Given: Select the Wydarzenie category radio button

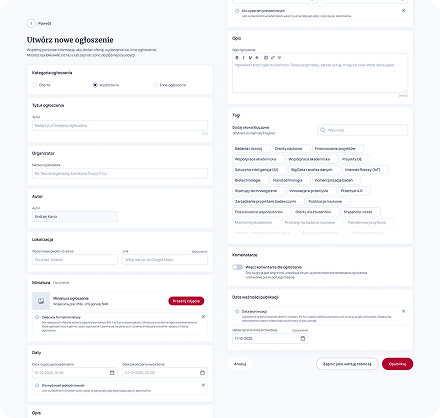Looking at the screenshot, I should 95,85.
